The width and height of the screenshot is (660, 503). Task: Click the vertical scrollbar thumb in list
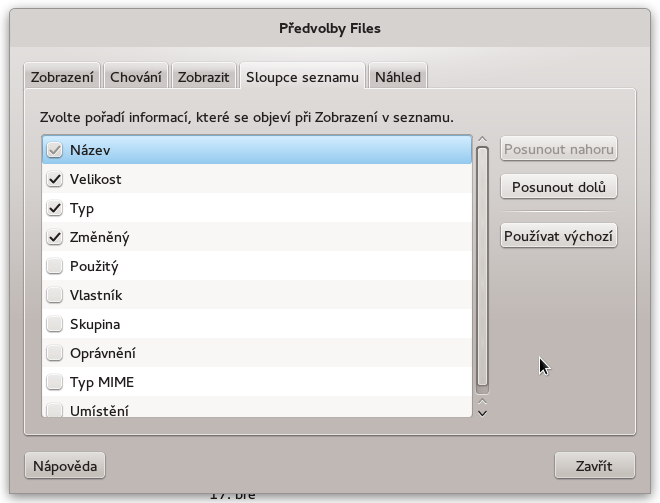pos(482,266)
